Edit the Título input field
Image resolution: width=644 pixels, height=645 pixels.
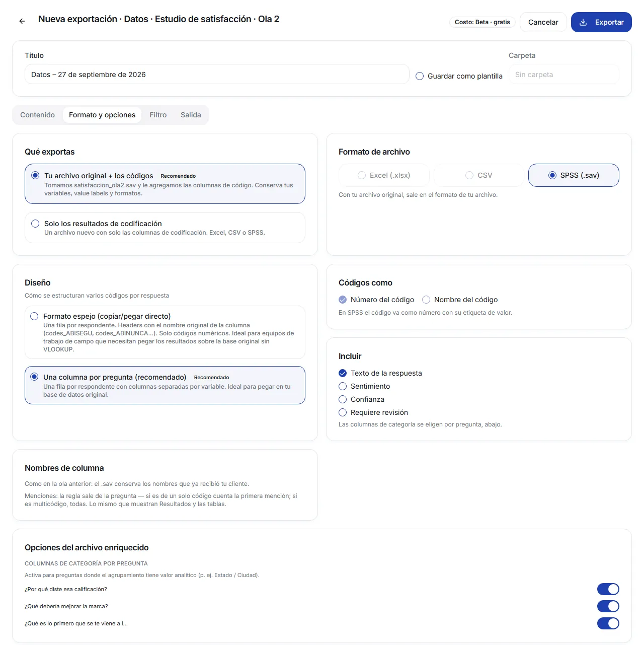coord(217,74)
